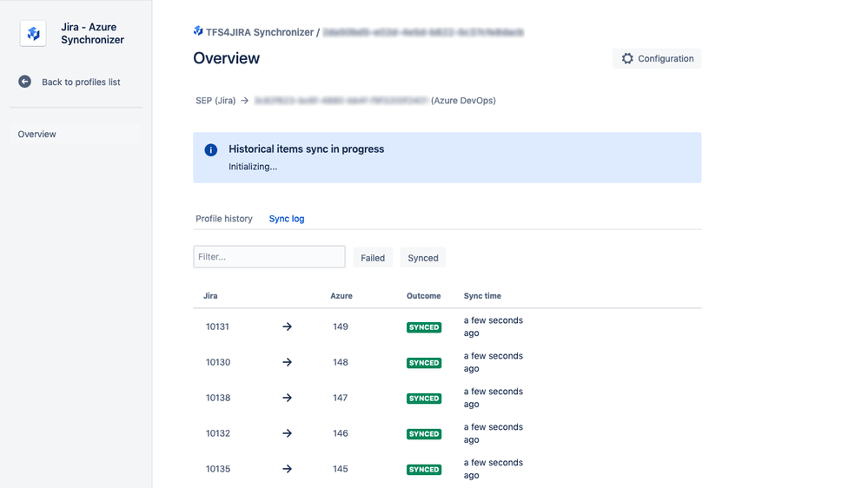Click Azure item 147
This screenshot has height=488, width=868.
(340, 398)
